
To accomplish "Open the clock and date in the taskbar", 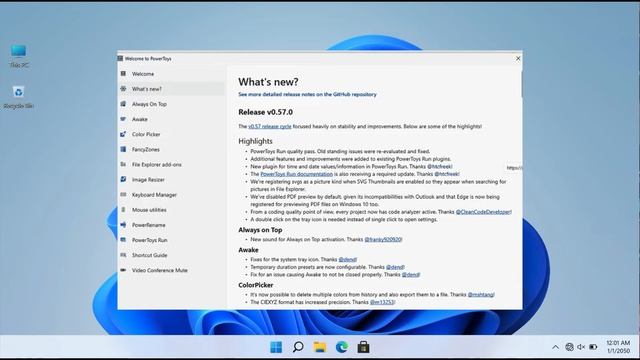I will (x=618, y=347).
